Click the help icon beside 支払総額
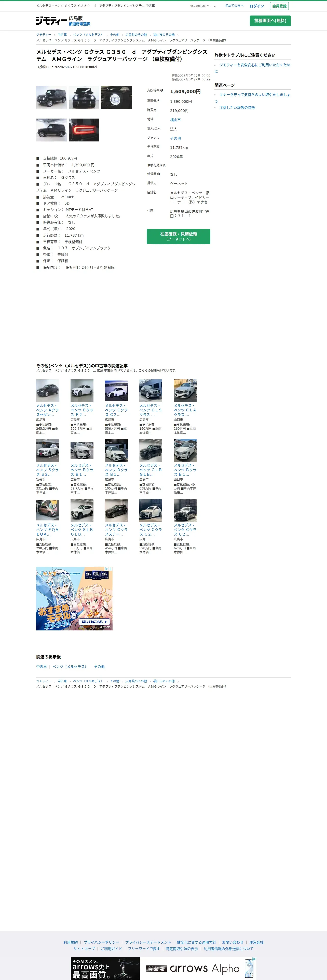The height and width of the screenshot is (980, 327). (x=162, y=90)
